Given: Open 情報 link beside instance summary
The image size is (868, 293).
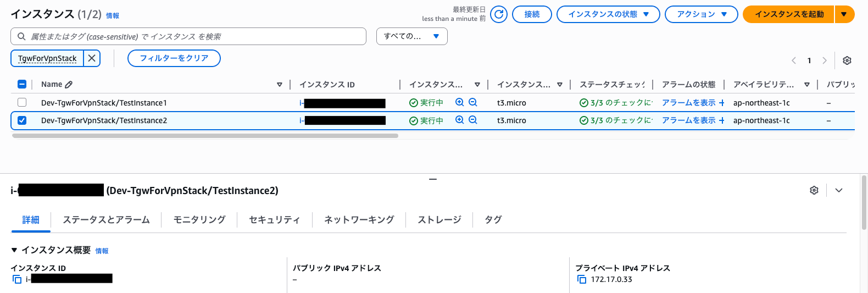Looking at the screenshot, I should click(102, 251).
